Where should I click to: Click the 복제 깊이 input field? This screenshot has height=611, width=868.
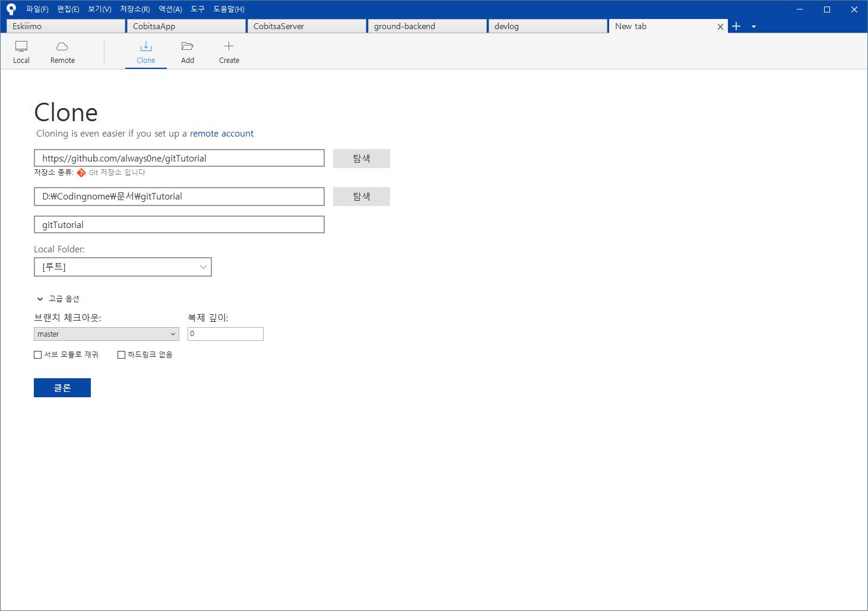click(x=226, y=334)
